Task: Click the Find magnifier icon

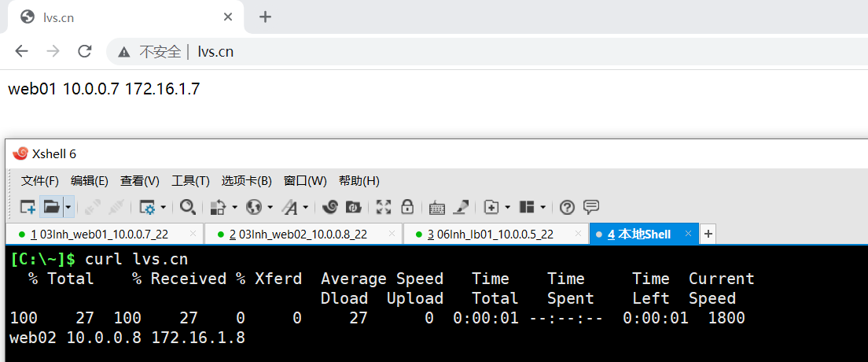Action: tap(188, 207)
